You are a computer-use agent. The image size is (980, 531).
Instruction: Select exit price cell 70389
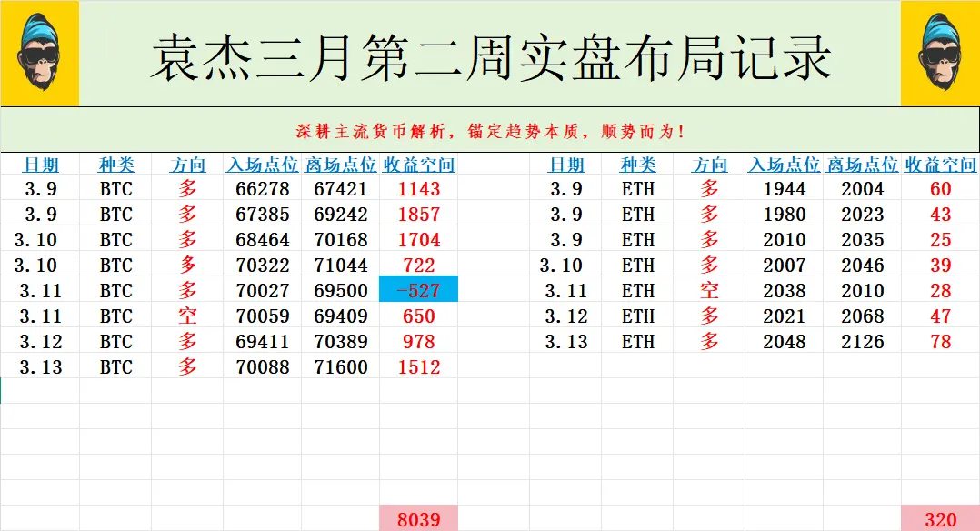tap(341, 342)
